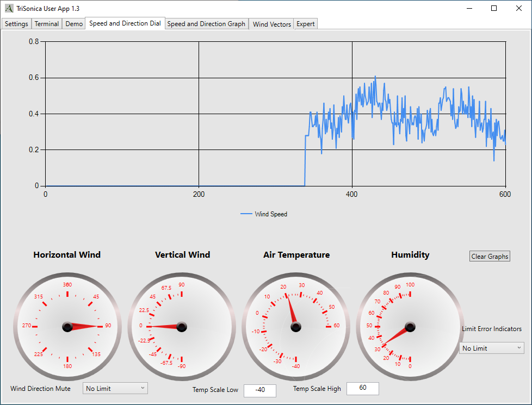Expand the Wind Direction Mute dropdown

point(115,388)
